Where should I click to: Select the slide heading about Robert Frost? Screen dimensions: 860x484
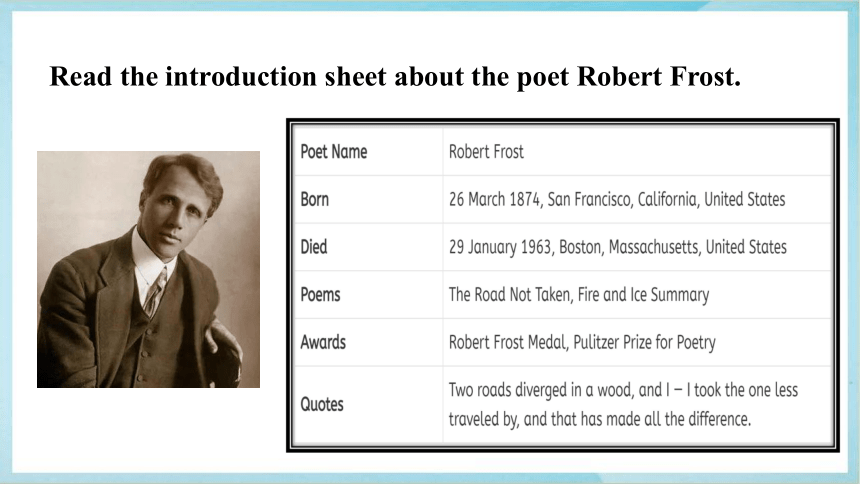tap(395, 76)
